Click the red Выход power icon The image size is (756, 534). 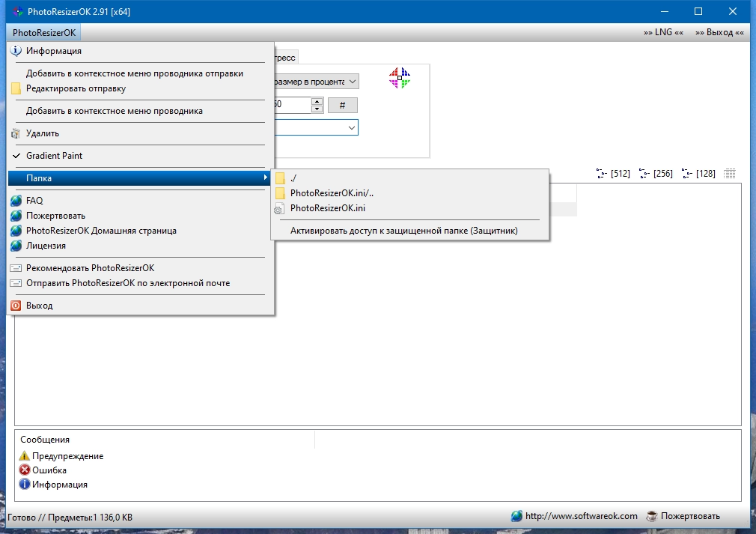point(16,306)
